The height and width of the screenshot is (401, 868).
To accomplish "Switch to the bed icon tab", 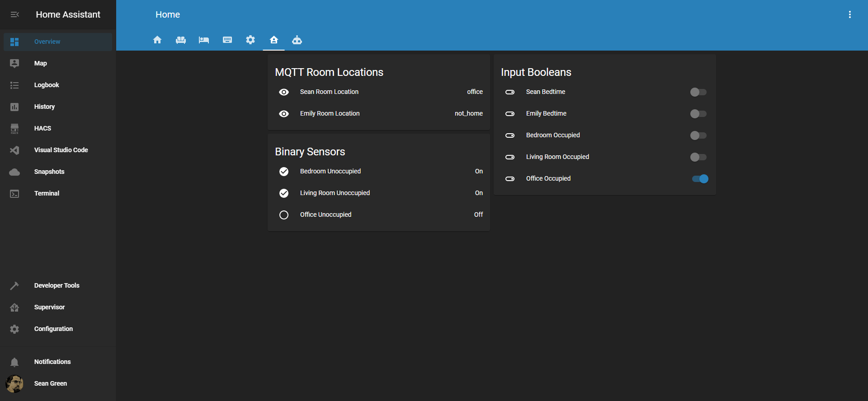I will [x=204, y=40].
